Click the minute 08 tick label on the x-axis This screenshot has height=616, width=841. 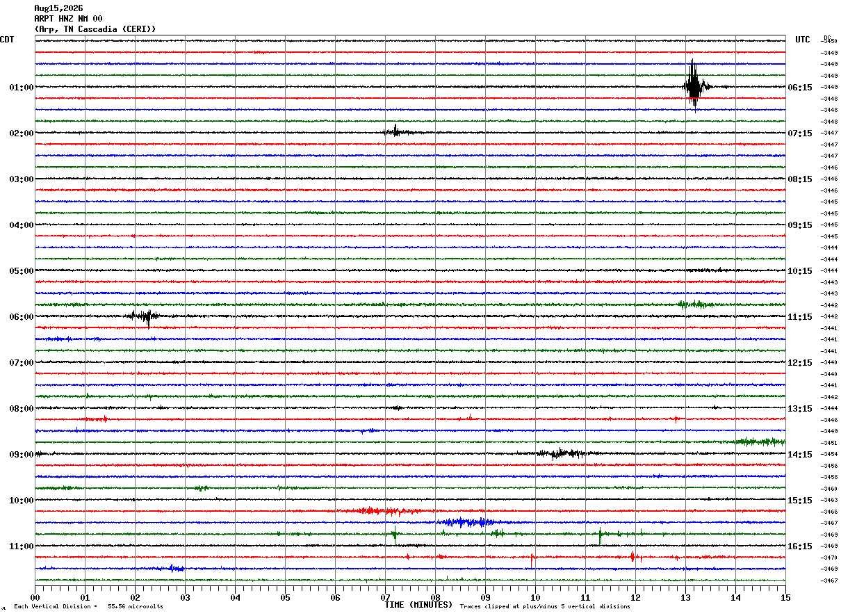pyautogui.click(x=435, y=597)
